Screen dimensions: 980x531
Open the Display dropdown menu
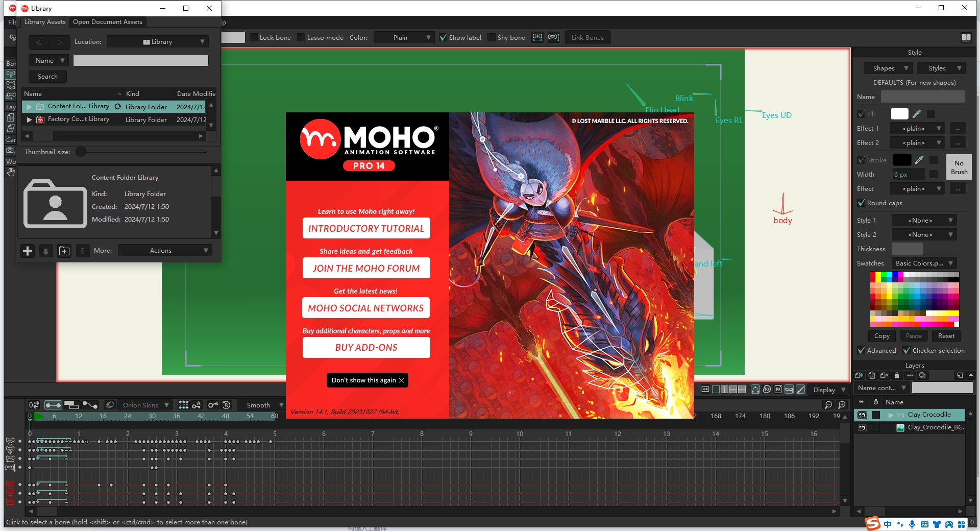click(x=827, y=390)
